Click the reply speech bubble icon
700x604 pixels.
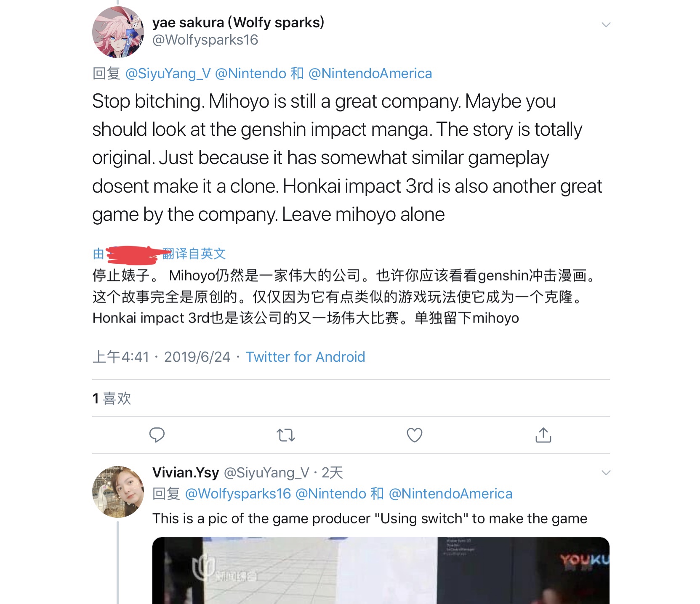click(157, 435)
